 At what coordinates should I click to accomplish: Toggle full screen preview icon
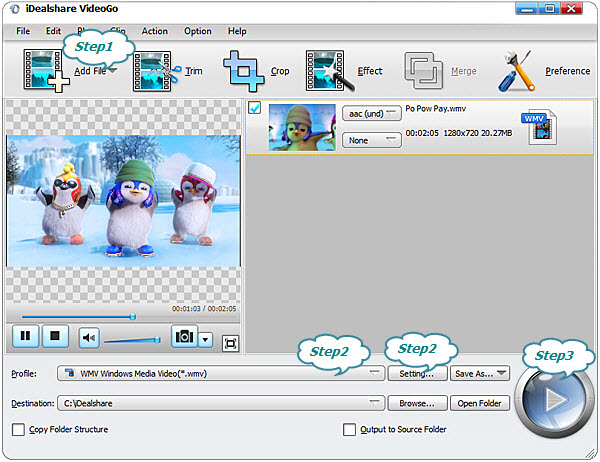click(x=230, y=343)
